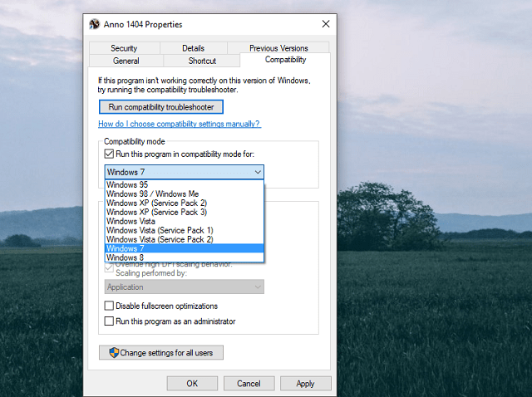532x397 pixels.
Task: Open the Application scaling dropdown
Action: [185, 287]
